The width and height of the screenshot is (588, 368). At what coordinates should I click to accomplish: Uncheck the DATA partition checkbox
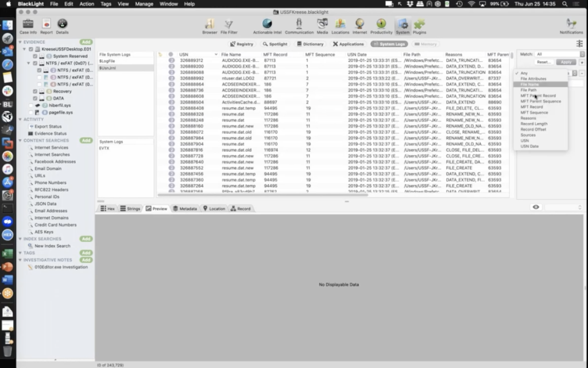click(x=35, y=98)
